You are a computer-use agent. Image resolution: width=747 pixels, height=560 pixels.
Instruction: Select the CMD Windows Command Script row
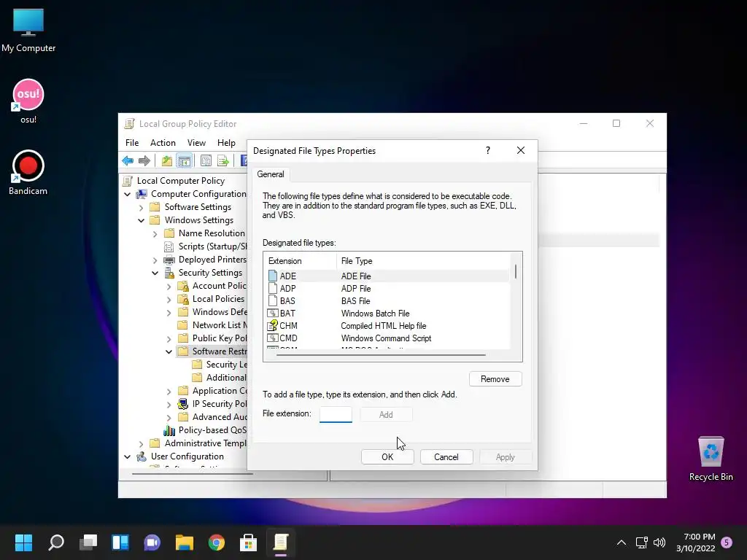click(387, 338)
